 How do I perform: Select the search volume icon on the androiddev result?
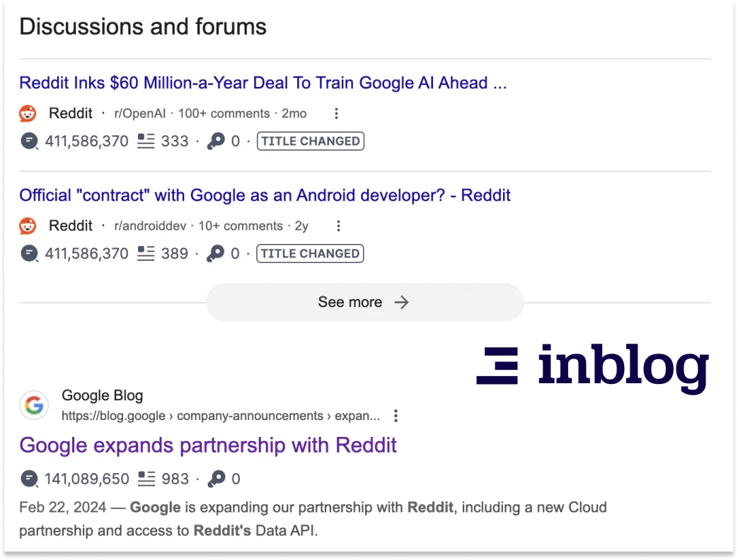coord(28,253)
